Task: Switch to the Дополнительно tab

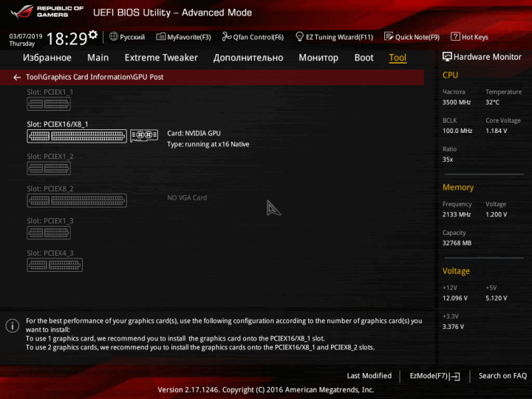Action: click(248, 58)
